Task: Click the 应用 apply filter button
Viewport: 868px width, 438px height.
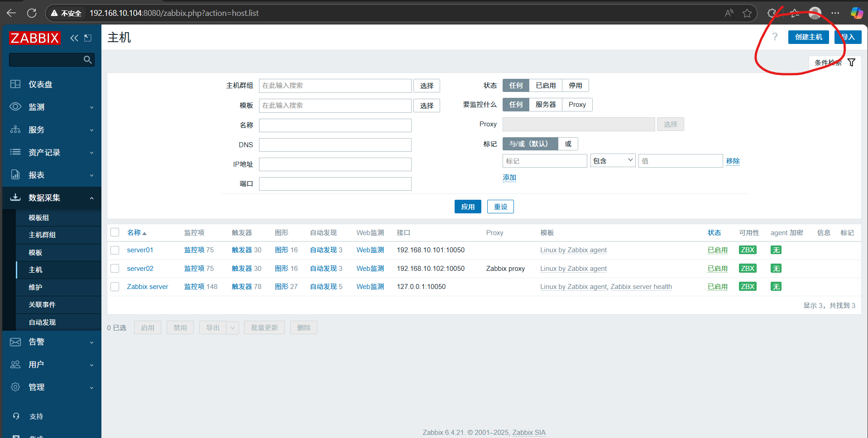Action: 468,207
